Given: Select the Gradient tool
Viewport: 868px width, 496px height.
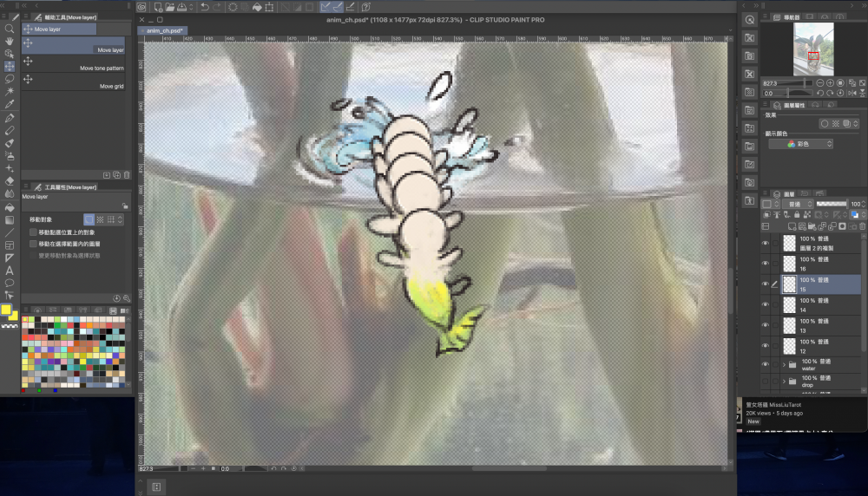Looking at the screenshot, I should click(x=10, y=220).
